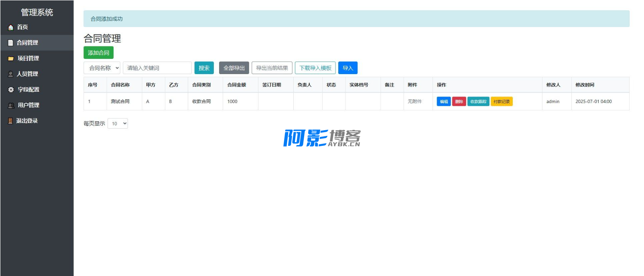This screenshot has width=644, height=276.
Task: Focus the 请输入关键词 keyword input field
Action: coord(157,68)
